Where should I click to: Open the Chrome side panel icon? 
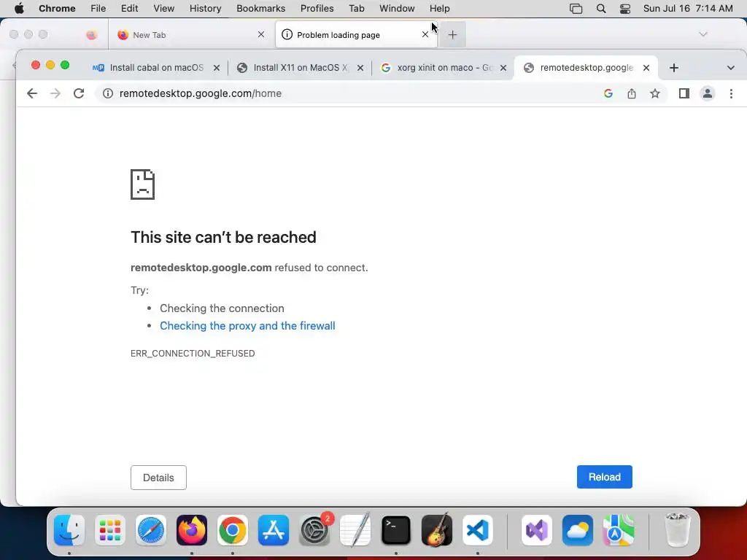(x=684, y=93)
